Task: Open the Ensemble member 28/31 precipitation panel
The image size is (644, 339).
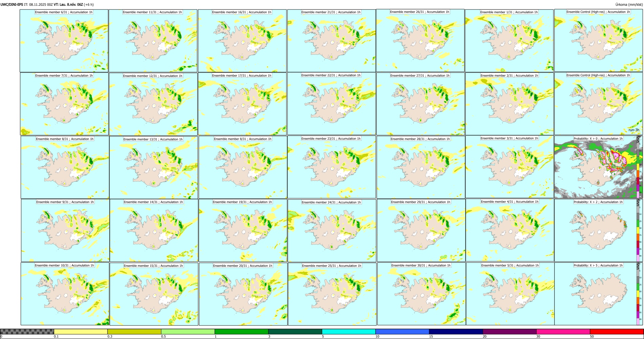Action: pos(421,167)
